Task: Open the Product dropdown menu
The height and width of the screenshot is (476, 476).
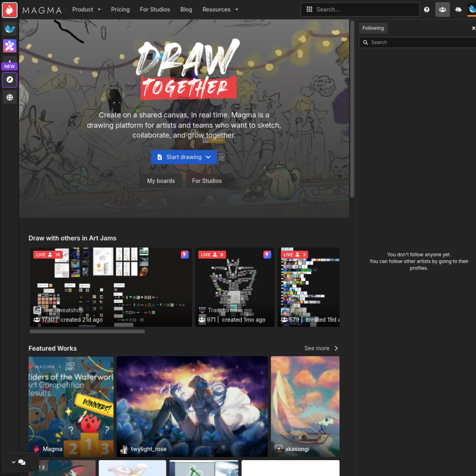Action: click(x=86, y=10)
